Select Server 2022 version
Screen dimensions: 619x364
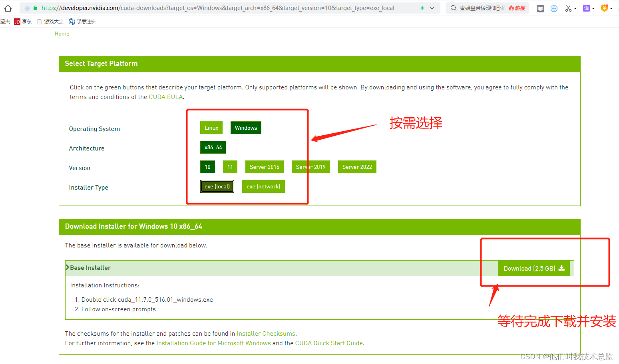tap(357, 167)
